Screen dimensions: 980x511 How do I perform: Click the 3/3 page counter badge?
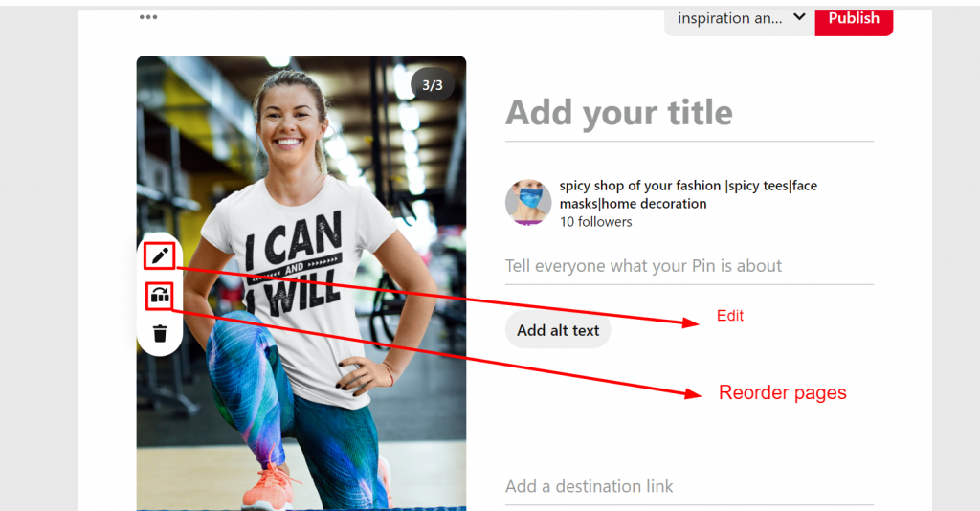(x=433, y=85)
